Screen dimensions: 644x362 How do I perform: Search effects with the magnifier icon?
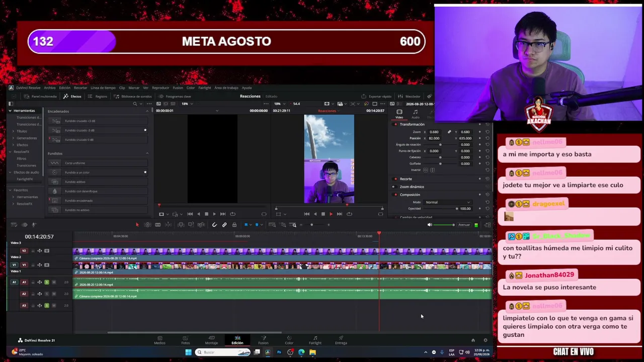pyautogui.click(x=135, y=104)
